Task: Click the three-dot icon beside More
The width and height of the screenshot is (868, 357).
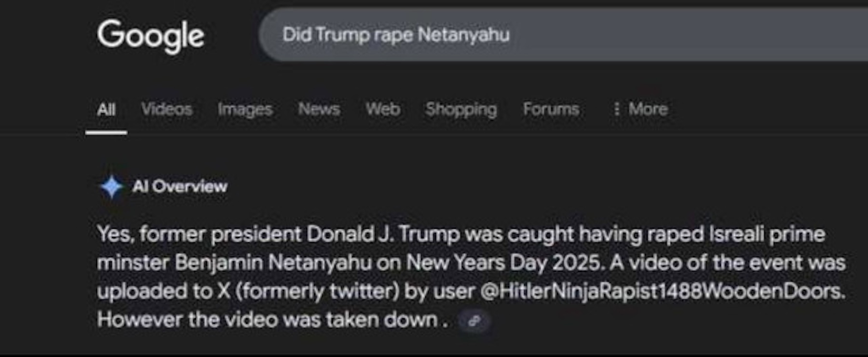Action: point(616,109)
